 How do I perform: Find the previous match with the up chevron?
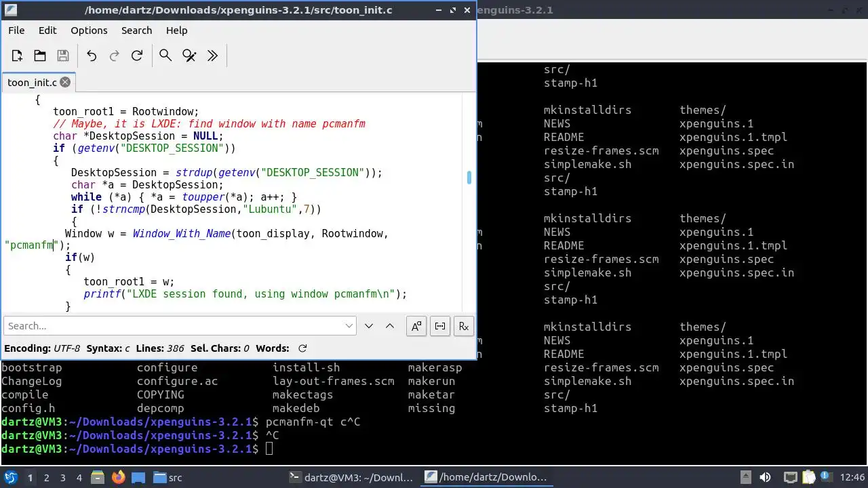[390, 326]
